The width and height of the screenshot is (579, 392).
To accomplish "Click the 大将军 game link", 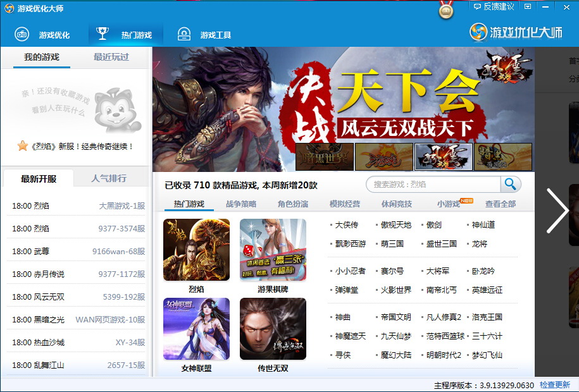I will click(x=438, y=271).
